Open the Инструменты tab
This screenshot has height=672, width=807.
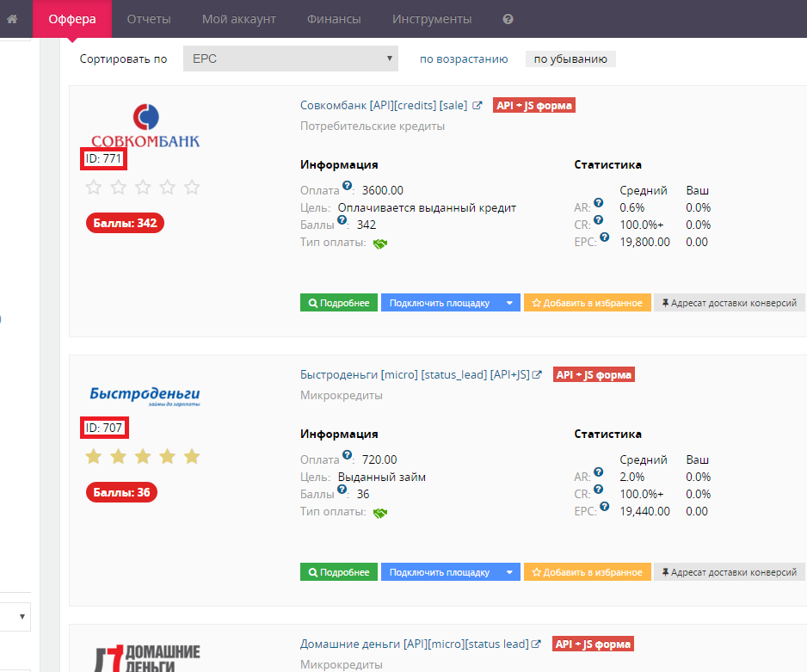[432, 19]
